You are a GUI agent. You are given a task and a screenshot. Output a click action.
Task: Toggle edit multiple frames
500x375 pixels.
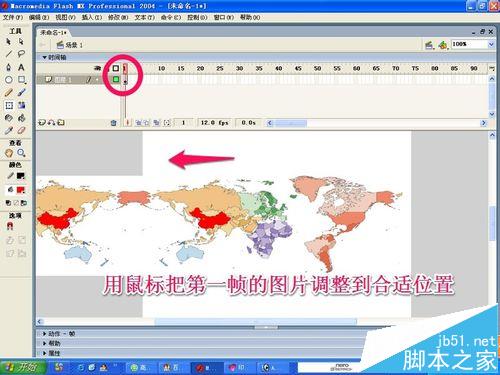click(x=156, y=123)
